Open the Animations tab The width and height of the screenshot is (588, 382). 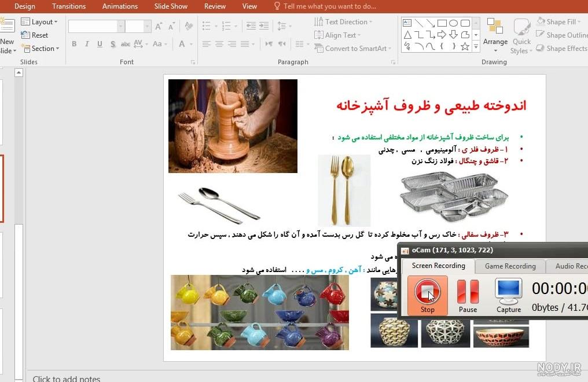pos(120,6)
